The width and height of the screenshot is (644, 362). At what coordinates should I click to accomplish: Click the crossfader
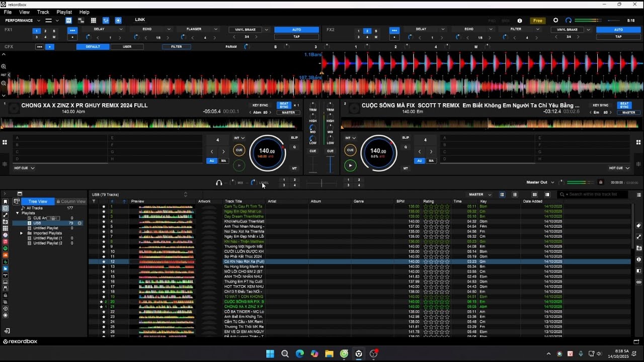click(321, 183)
